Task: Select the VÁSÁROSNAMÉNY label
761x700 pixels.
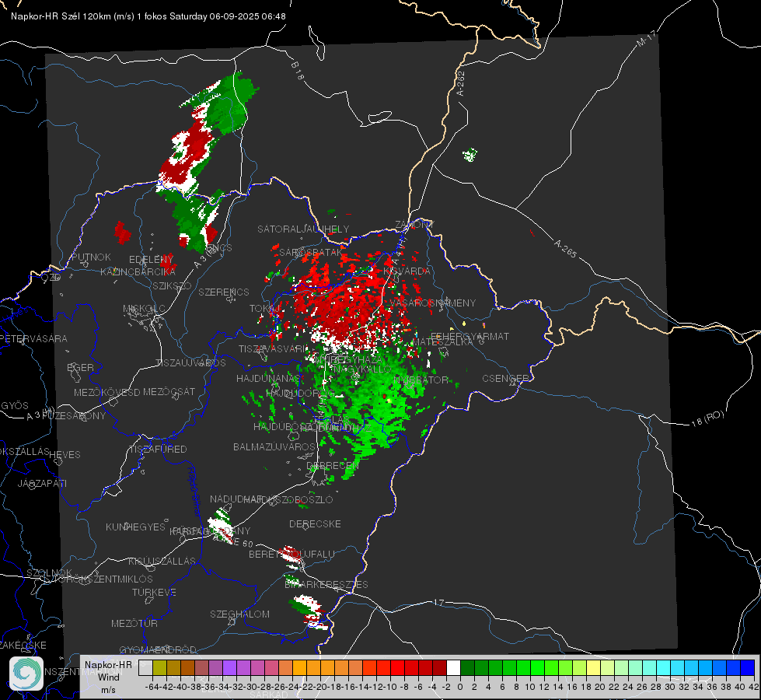Action: click(433, 303)
